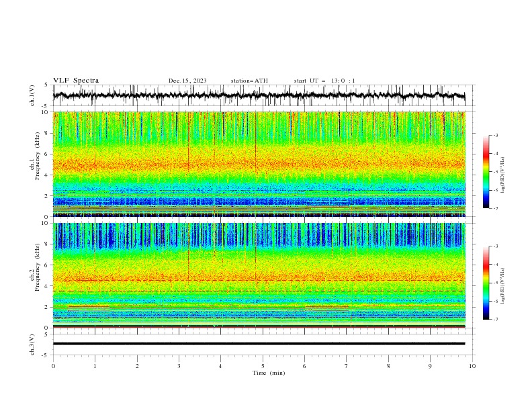This screenshot has width=532, height=411.
Task: Click the 'ch.3(V)' waveform axis label
Action: [x=32, y=345]
